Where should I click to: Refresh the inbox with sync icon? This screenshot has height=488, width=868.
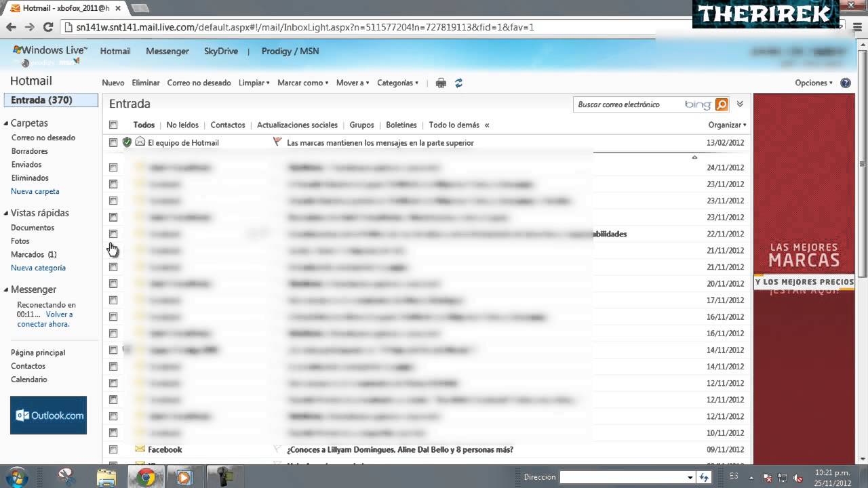[x=458, y=83]
